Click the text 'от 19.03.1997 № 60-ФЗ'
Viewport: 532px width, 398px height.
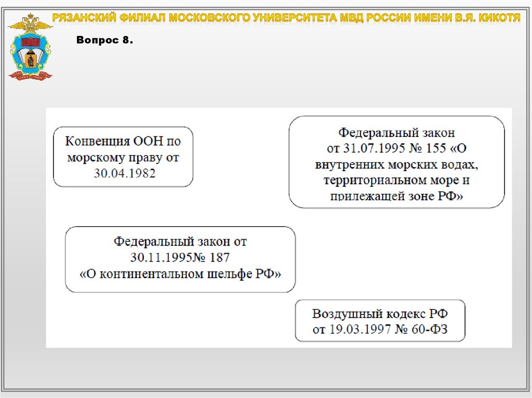[x=380, y=329]
